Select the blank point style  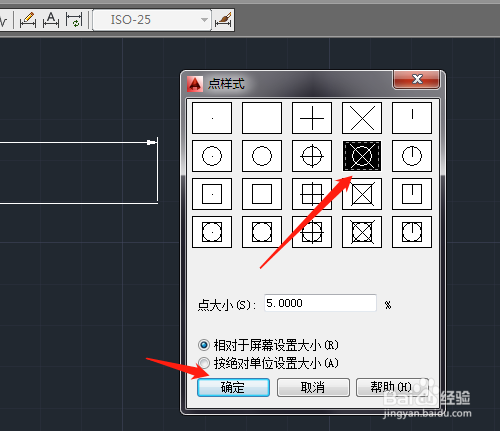click(262, 118)
